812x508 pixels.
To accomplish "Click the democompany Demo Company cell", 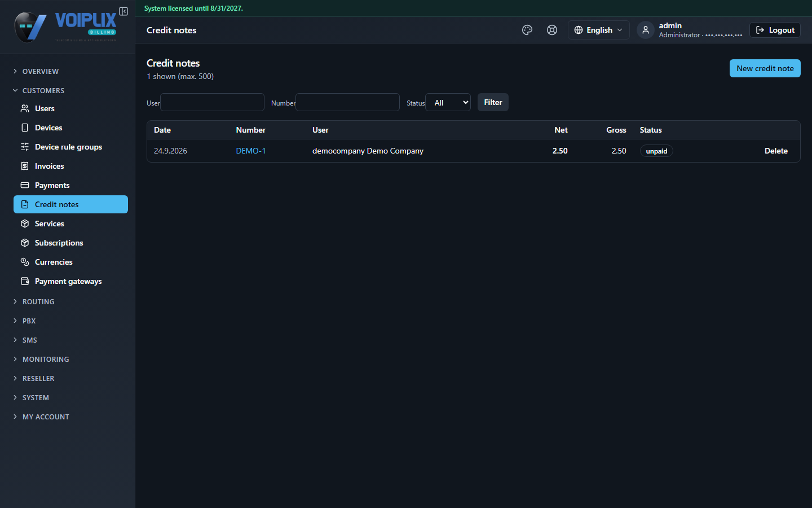I will click(x=368, y=151).
